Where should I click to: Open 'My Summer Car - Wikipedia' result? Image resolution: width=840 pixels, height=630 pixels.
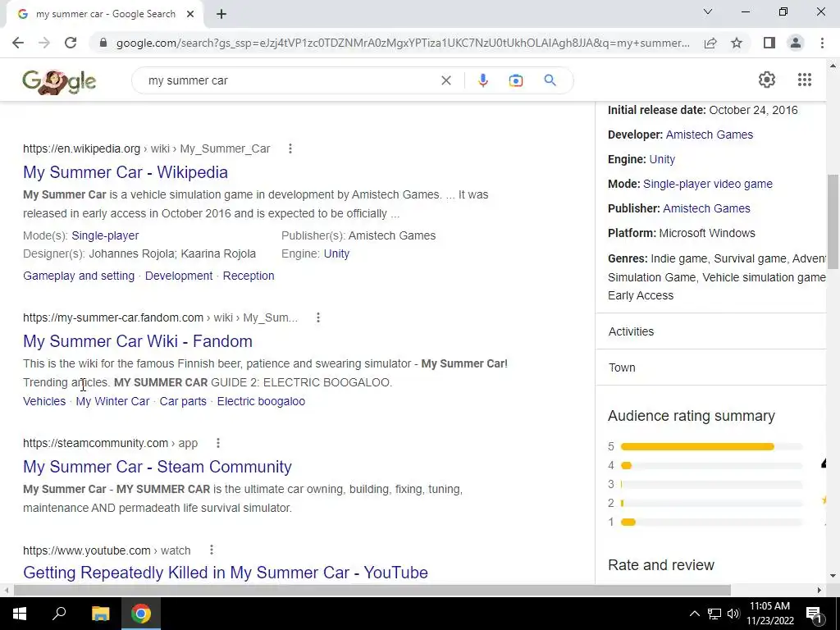coord(126,172)
